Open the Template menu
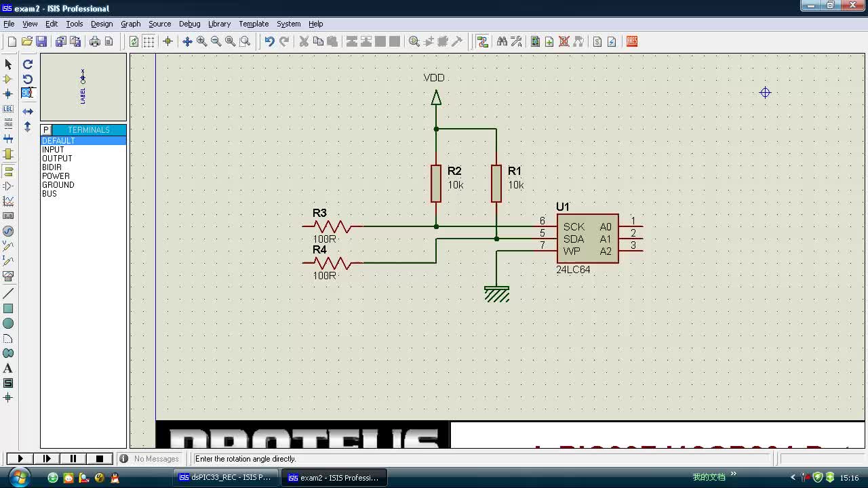The width and height of the screenshot is (868, 488). 254,24
